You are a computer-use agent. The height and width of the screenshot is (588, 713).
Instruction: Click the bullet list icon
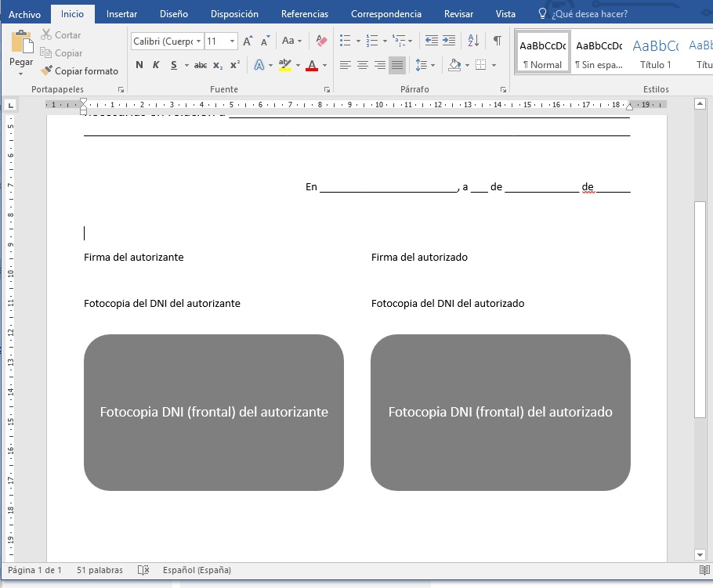coord(345,41)
